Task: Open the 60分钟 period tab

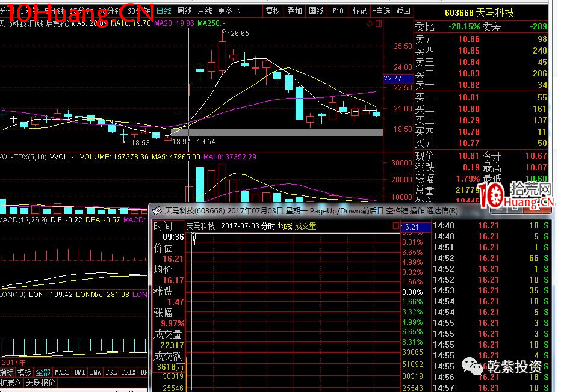Action: coord(139,11)
